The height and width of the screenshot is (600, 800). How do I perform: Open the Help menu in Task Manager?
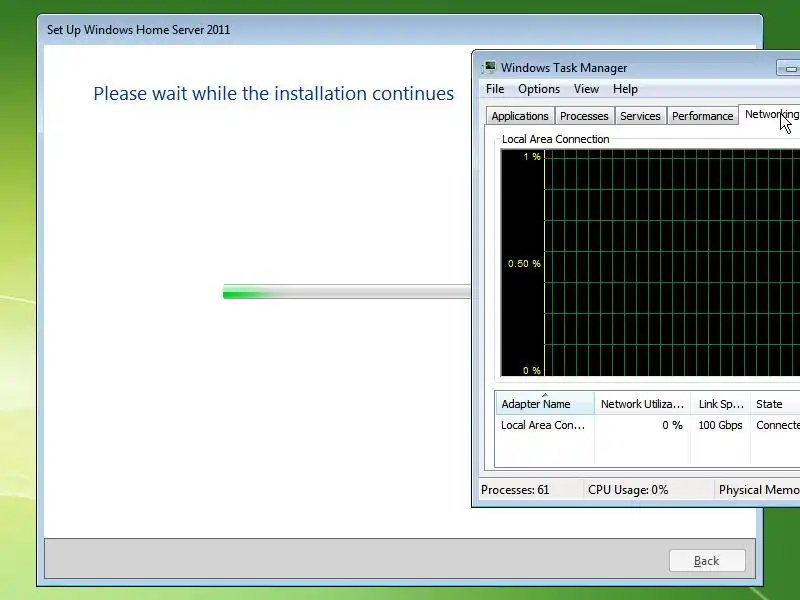pyautogui.click(x=625, y=89)
